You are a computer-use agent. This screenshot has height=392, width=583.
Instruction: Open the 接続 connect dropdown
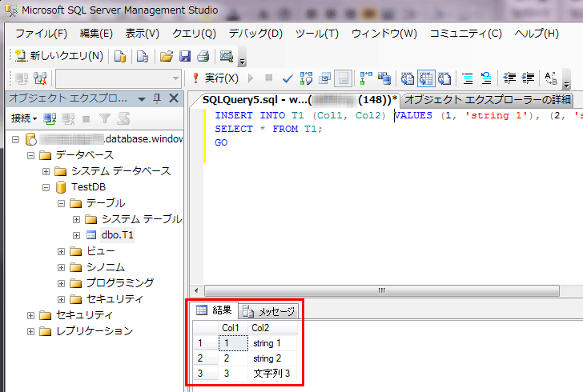point(24,118)
